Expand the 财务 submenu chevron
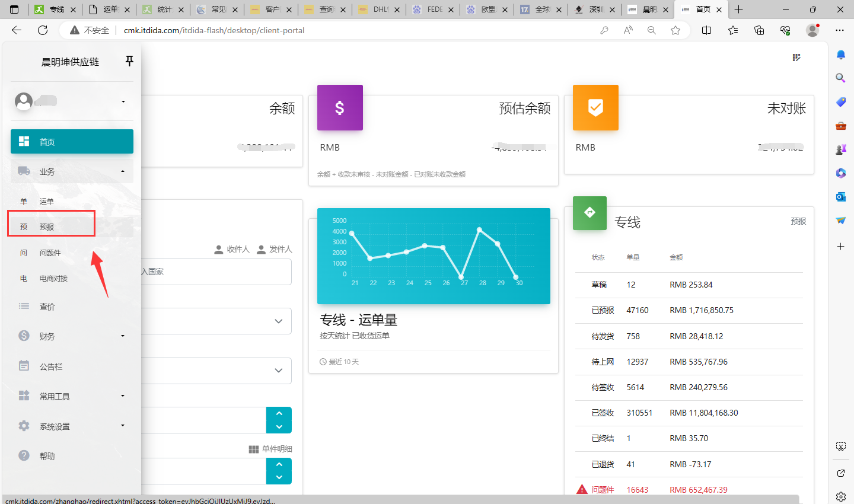 point(123,336)
